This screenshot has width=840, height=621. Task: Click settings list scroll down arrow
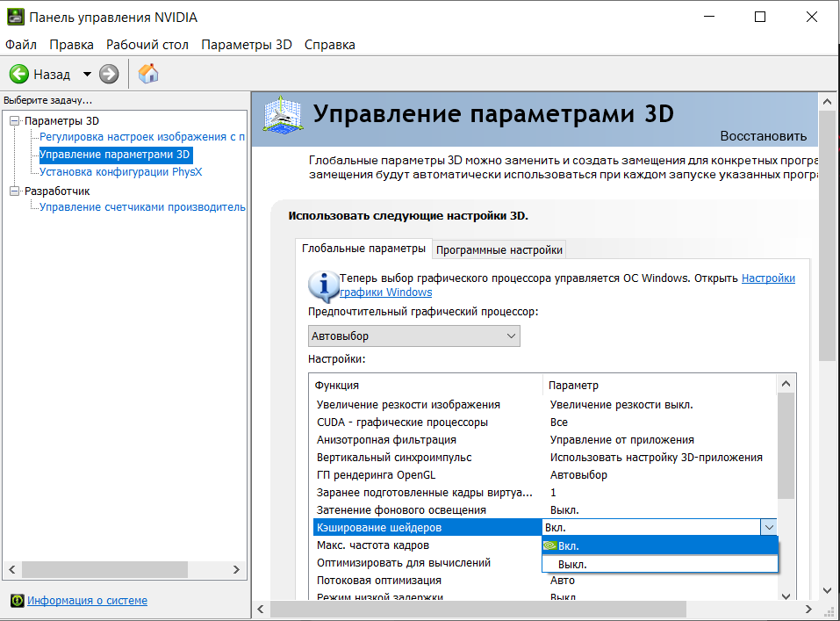pos(786,596)
